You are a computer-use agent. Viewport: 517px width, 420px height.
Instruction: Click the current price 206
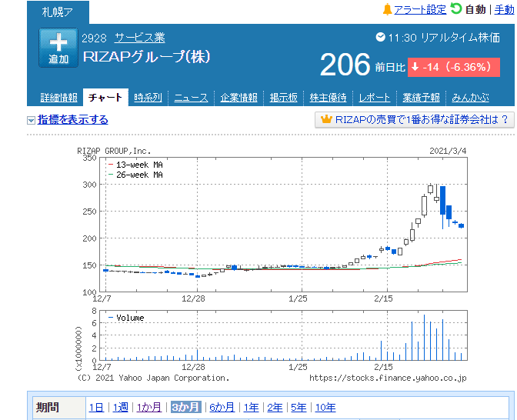[345, 65]
